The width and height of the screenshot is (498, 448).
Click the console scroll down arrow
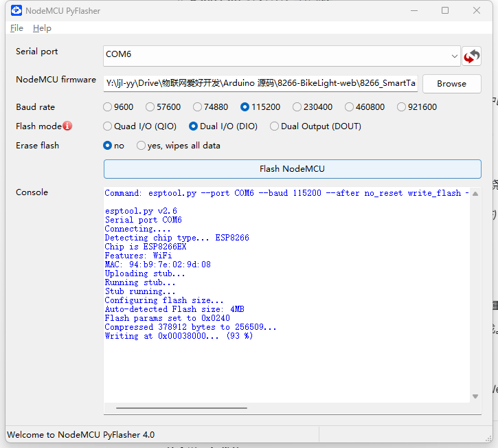click(475, 396)
